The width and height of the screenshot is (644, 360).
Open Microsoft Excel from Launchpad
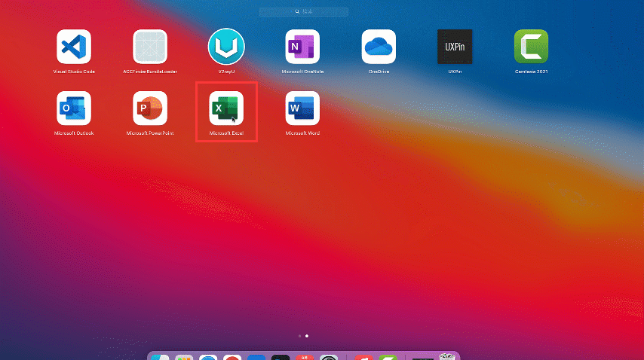coord(226,109)
